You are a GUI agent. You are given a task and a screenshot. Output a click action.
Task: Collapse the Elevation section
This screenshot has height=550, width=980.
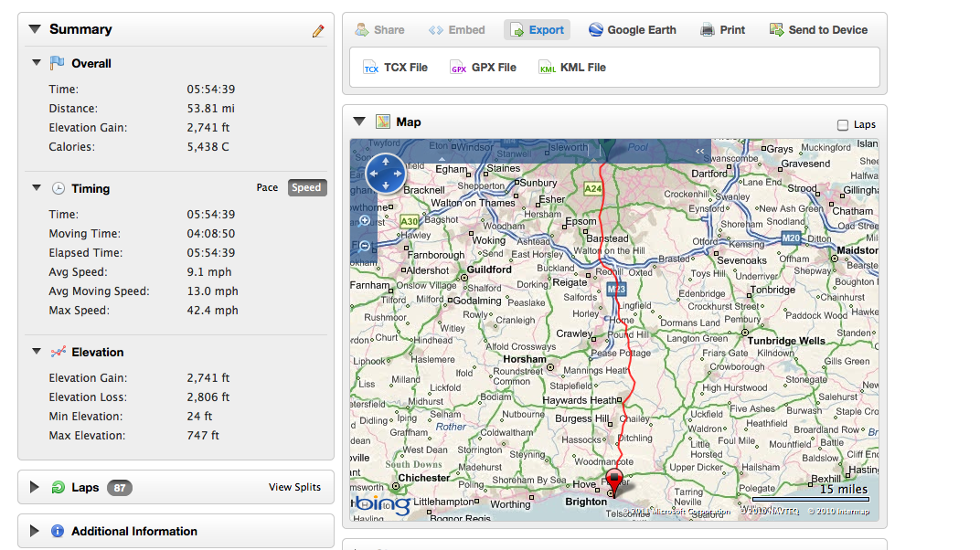[37, 352]
